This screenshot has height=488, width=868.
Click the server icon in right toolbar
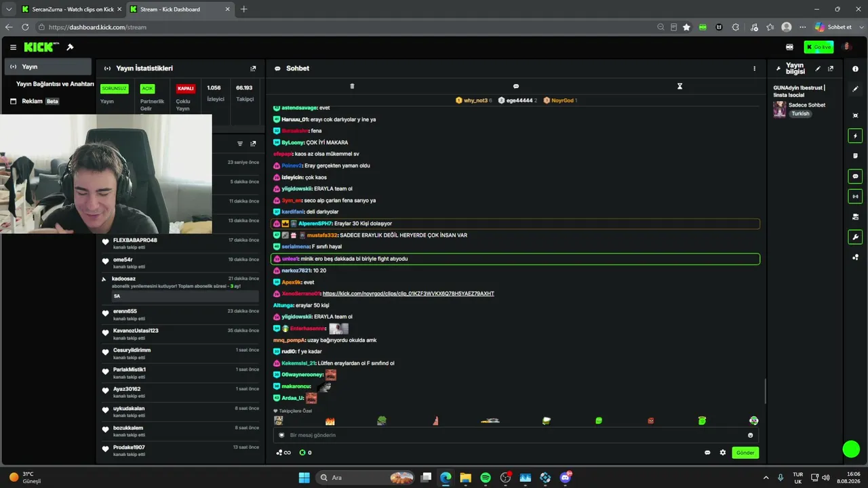855,217
